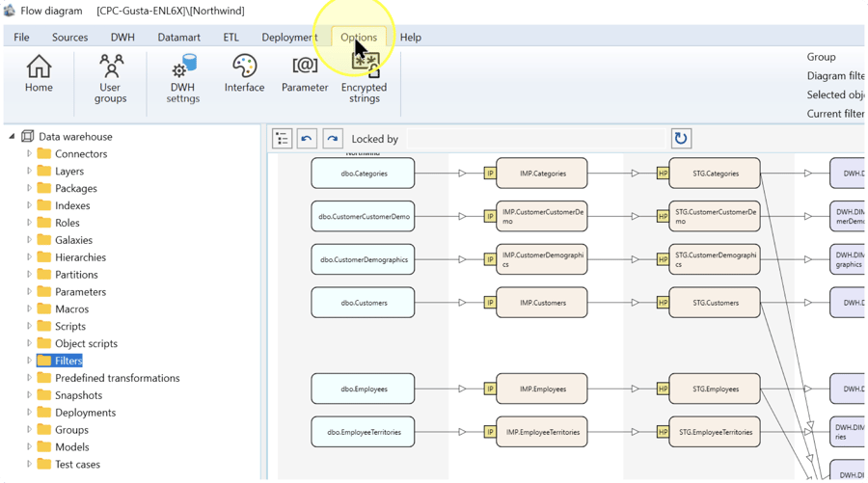Viewport: 868px width, 483px height.
Task: Expand the Layers folder
Action: (x=29, y=171)
